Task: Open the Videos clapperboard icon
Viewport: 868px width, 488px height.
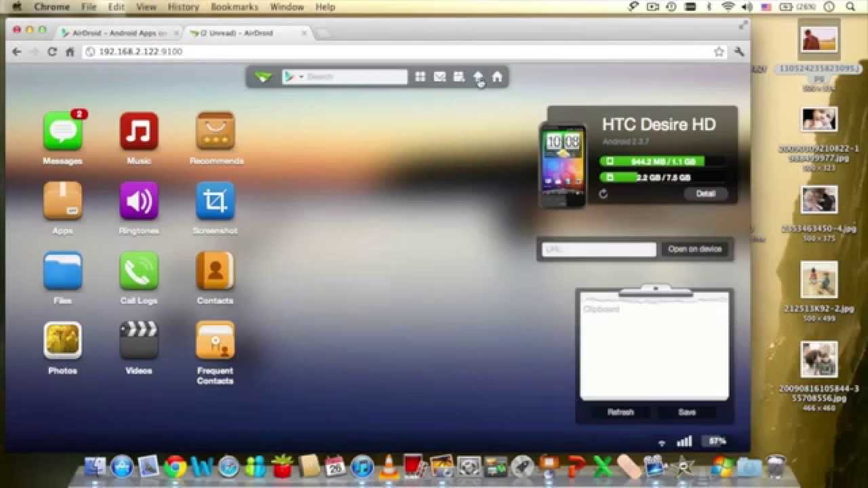Action: [139, 340]
